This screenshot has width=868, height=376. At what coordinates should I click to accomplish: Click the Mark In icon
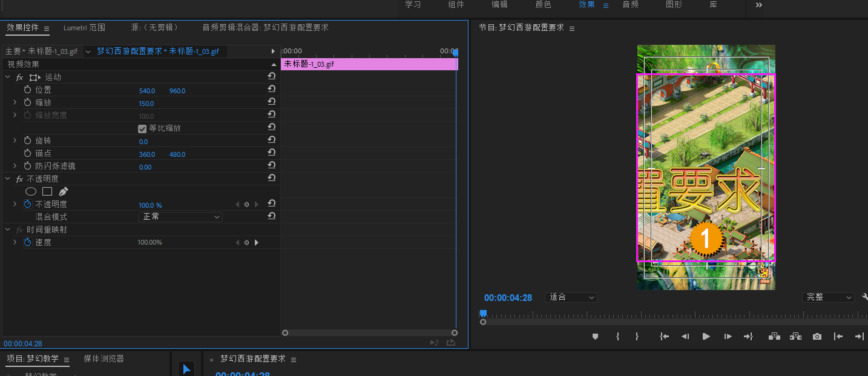(617, 336)
